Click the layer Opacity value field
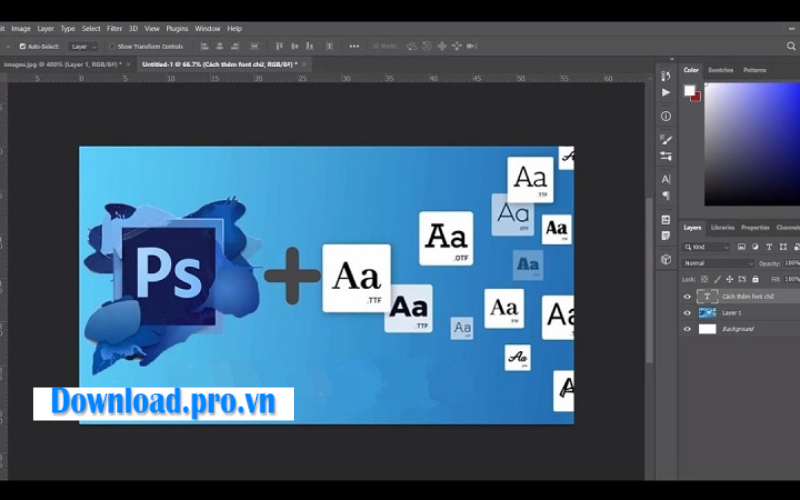This screenshot has width=800, height=500. 792,263
